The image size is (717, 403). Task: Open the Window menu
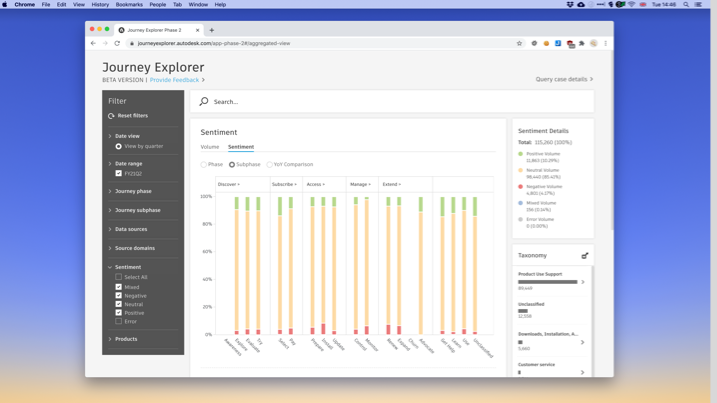[198, 5]
